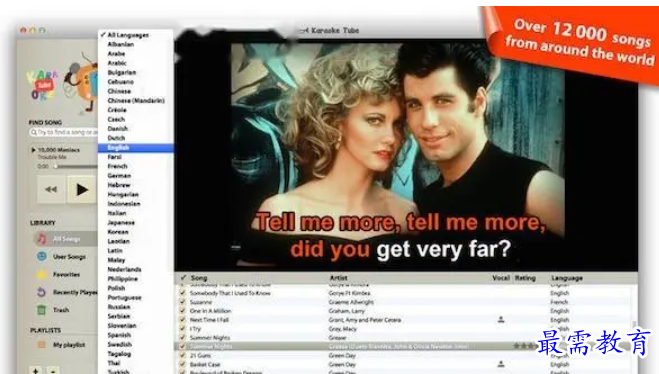Uncheck the One In A Million checkbox

pos(182,311)
